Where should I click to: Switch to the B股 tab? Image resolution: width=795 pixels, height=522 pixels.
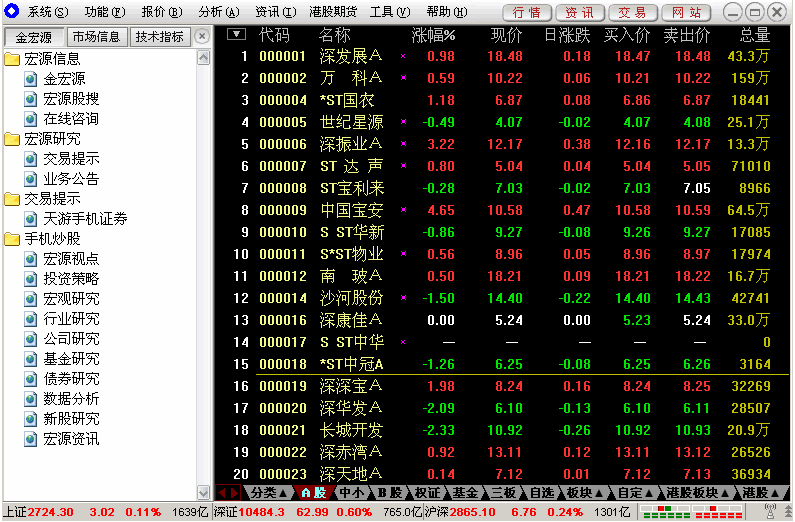(390, 492)
